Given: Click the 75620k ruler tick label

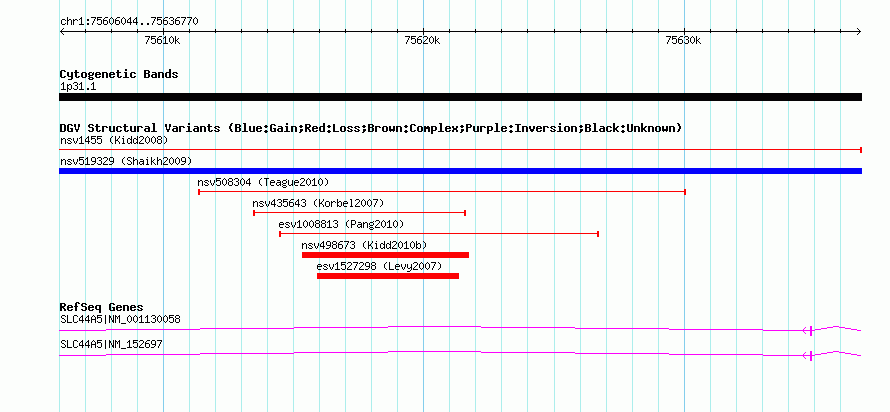Looking at the screenshot, I should click(x=423, y=40).
